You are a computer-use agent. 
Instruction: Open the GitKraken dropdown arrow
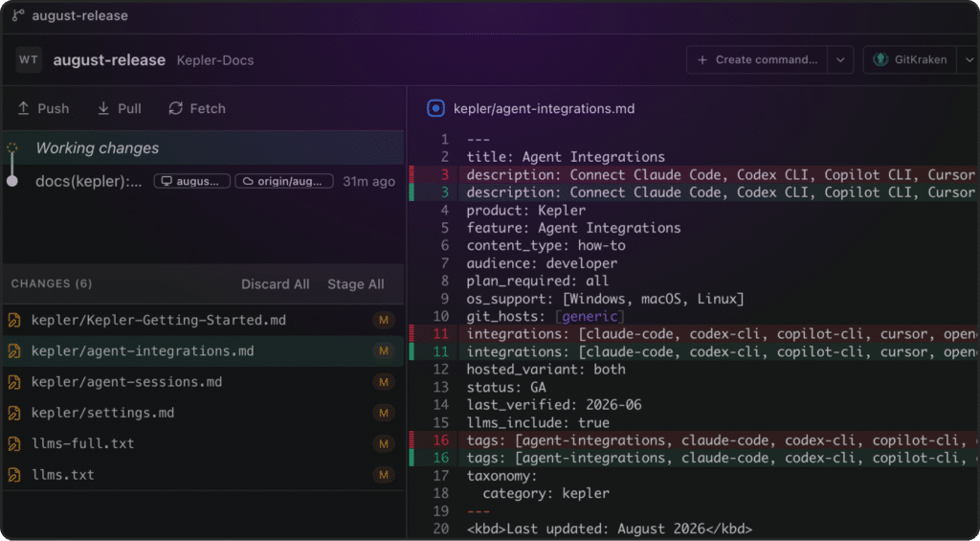(x=969, y=60)
